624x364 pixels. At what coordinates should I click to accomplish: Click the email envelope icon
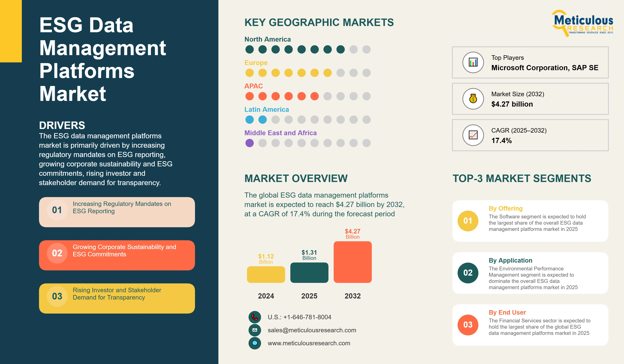click(255, 330)
